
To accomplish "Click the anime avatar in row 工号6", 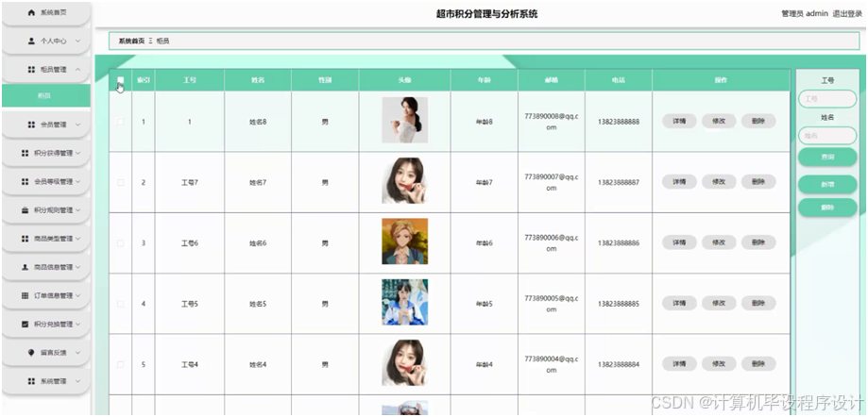I will pyautogui.click(x=404, y=242).
